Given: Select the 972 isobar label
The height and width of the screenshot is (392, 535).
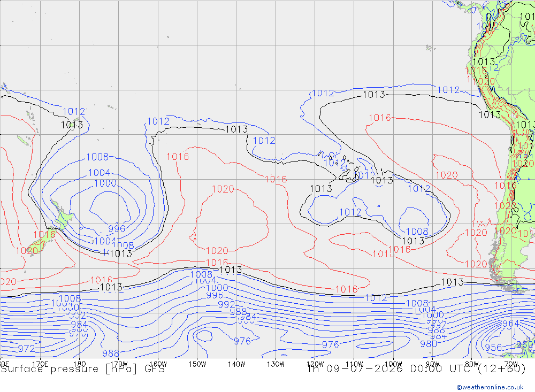Looking at the screenshot, I should pos(26,349).
